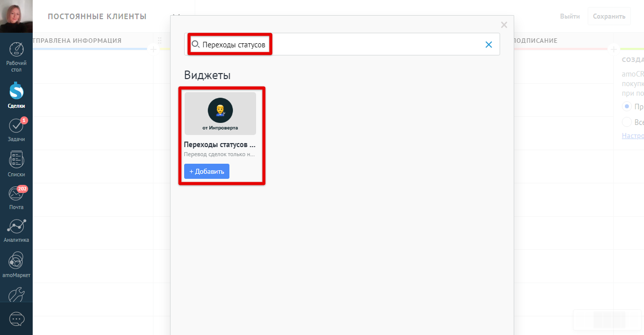Screen dimensions: 644x335
Task: Open the Списки lists icon
Action: [16, 164]
